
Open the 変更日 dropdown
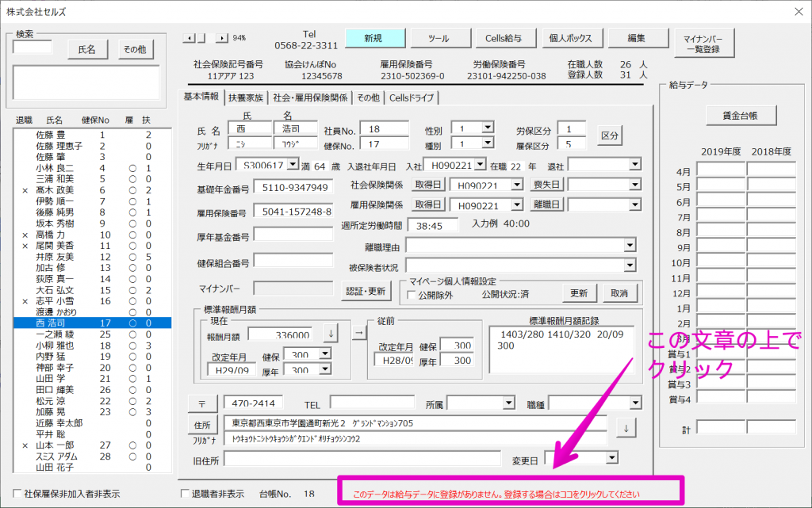[x=612, y=458]
